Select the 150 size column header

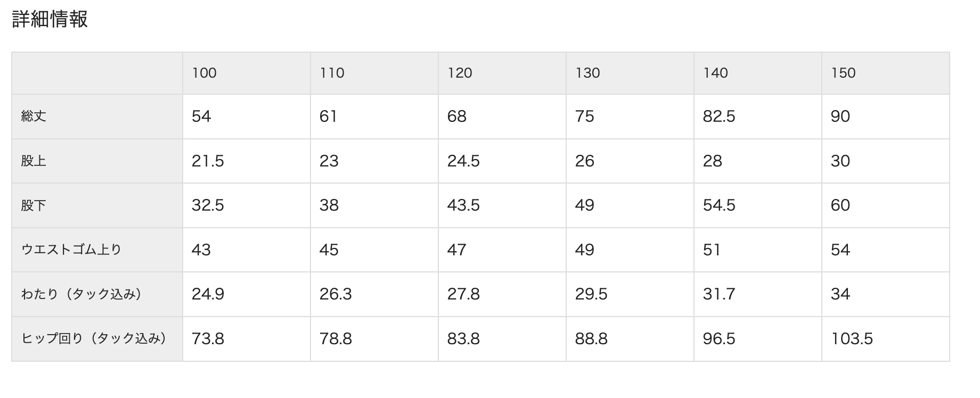click(843, 73)
